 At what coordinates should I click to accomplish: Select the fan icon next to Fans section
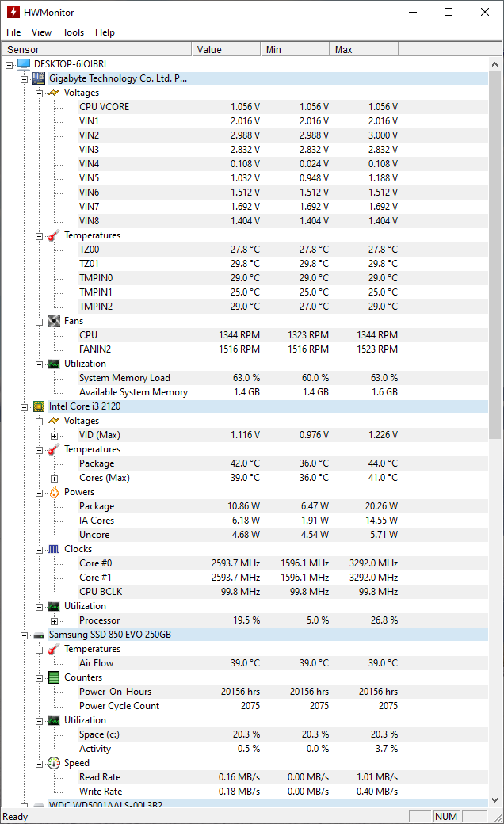tap(52, 321)
